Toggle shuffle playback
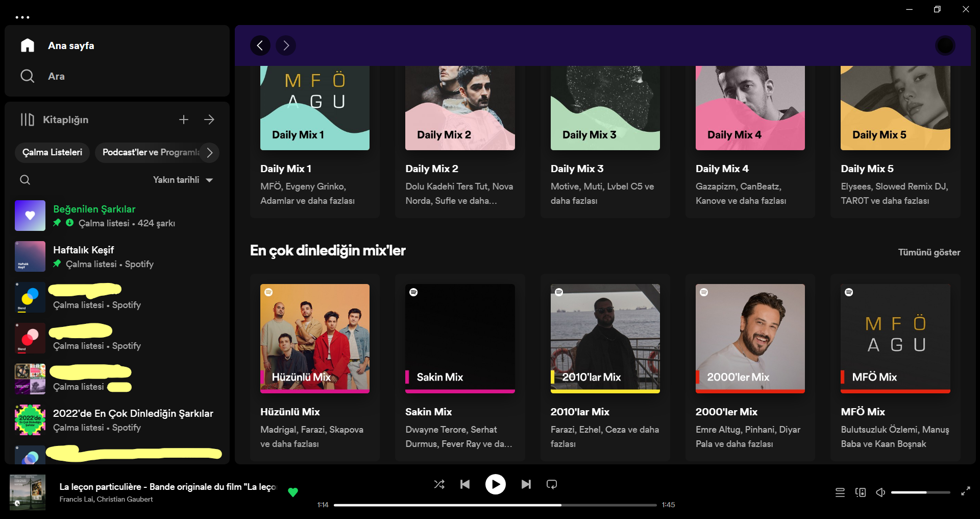This screenshot has height=519, width=980. [439, 484]
